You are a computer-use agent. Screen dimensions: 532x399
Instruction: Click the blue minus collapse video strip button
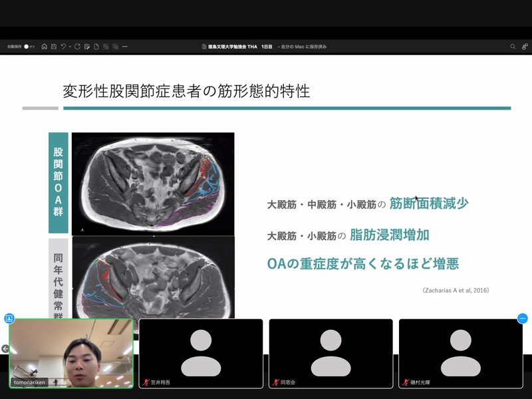523,319
